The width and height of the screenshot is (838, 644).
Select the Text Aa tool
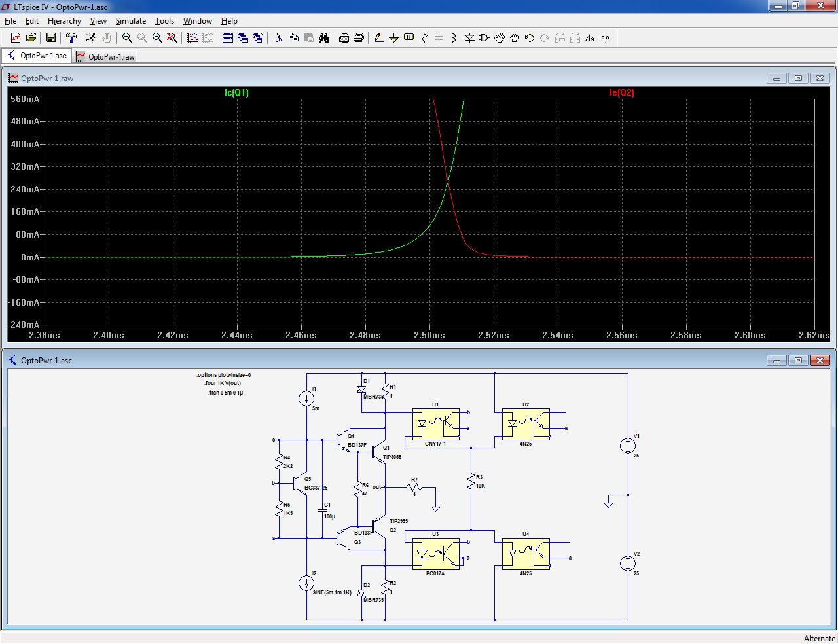[590, 38]
